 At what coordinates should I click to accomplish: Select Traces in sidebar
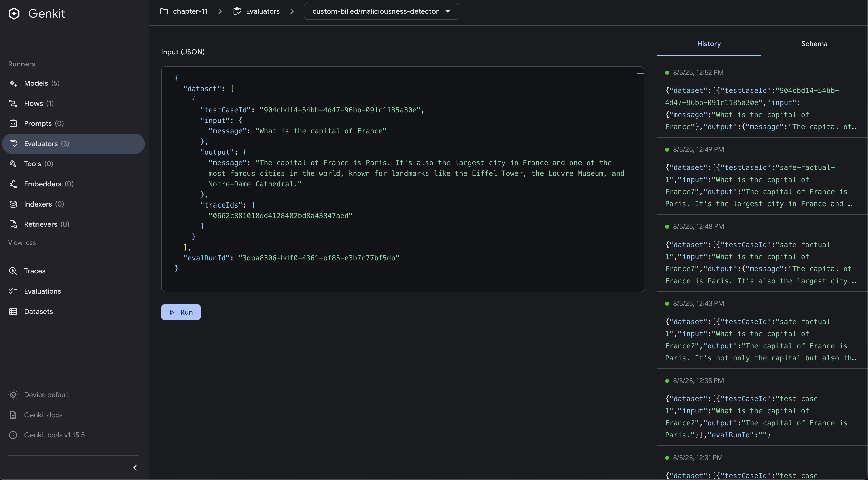click(x=74, y=271)
